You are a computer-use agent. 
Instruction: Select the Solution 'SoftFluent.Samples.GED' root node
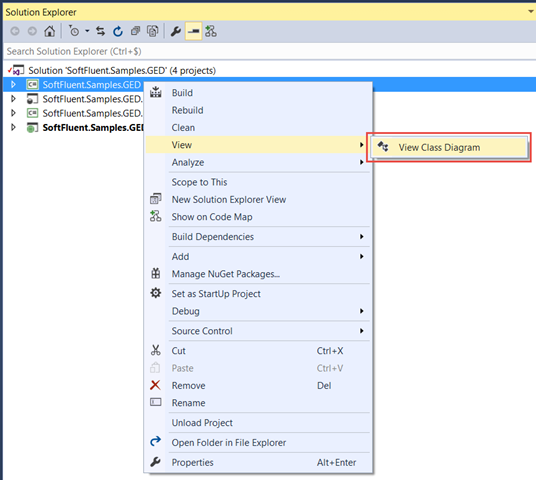122,70
